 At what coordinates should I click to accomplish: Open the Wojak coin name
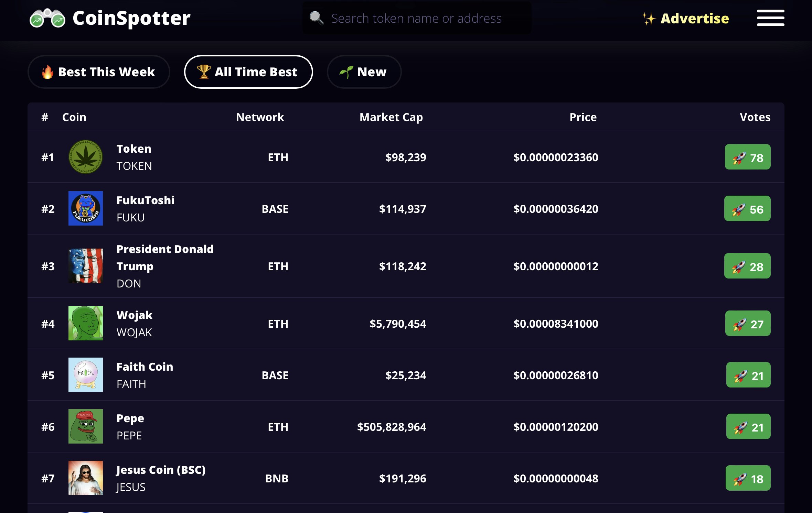(x=135, y=315)
